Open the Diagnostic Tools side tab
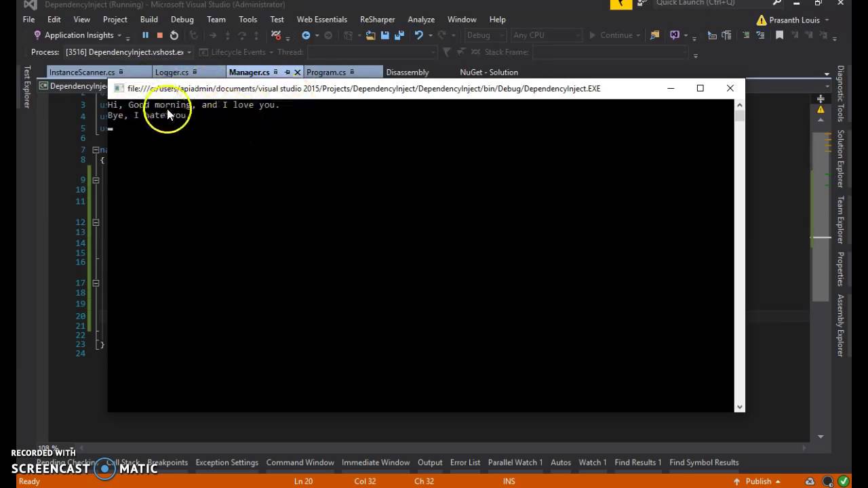This screenshot has height=488, width=868. pos(840,94)
